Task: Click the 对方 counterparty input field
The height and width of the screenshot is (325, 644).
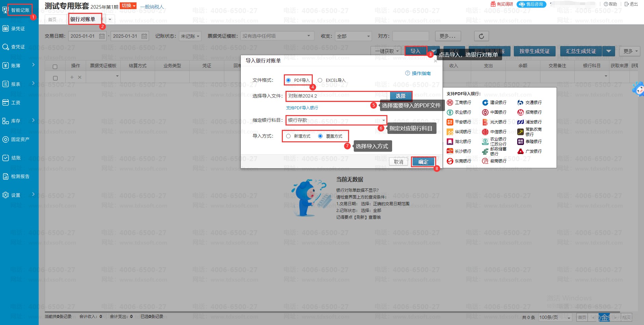Action: point(410,36)
